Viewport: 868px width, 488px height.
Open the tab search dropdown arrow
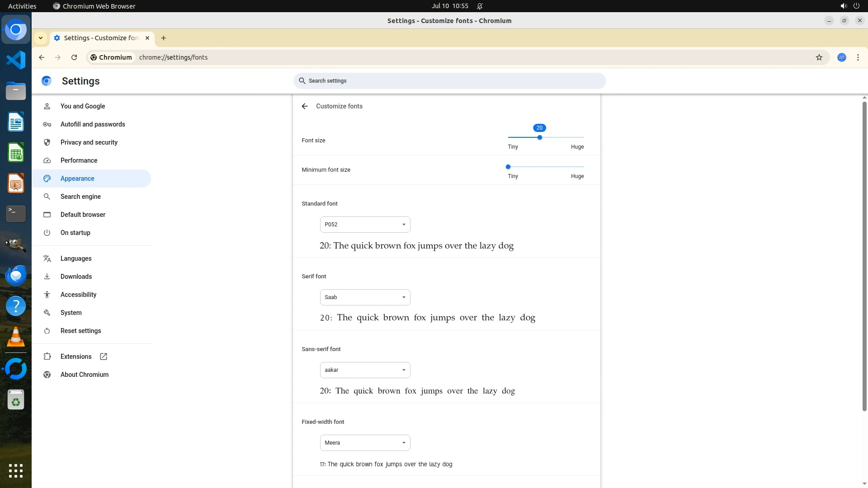tap(41, 38)
